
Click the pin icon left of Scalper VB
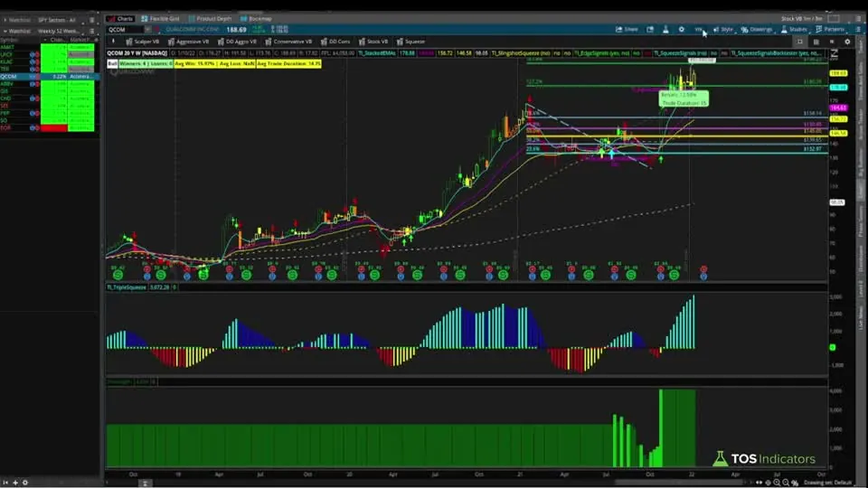[x=114, y=42]
